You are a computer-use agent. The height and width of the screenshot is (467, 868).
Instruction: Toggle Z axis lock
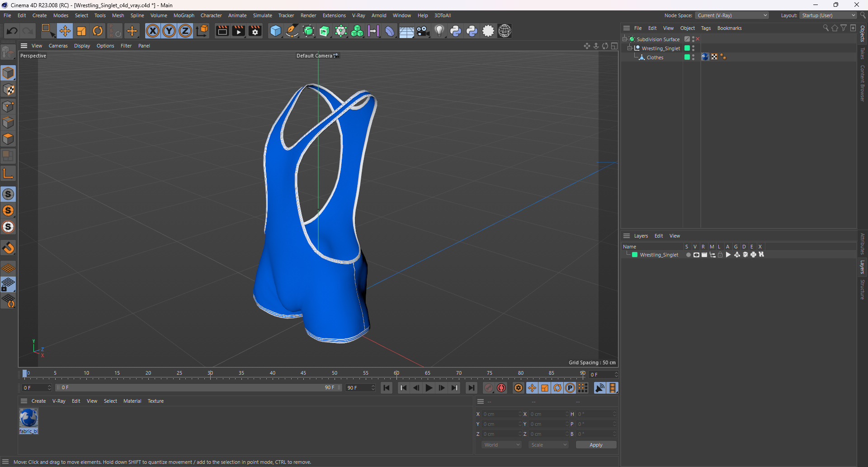point(185,31)
